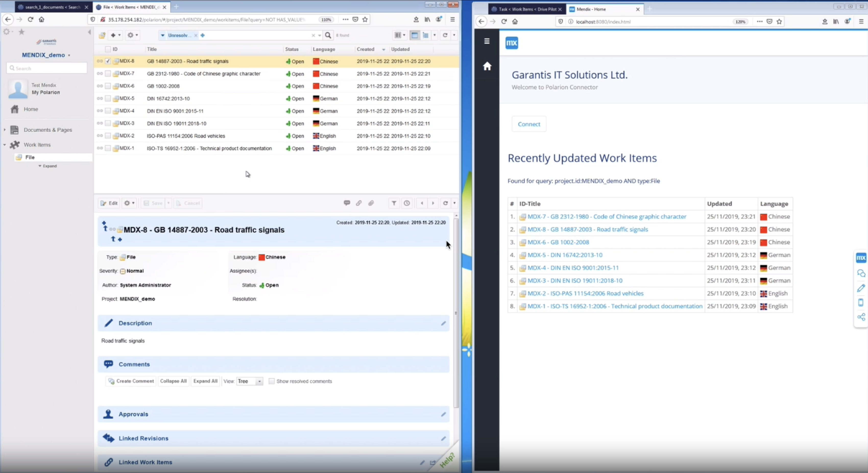Check the MDX-2 row checkbox
Image resolution: width=868 pixels, height=473 pixels.
tap(108, 136)
